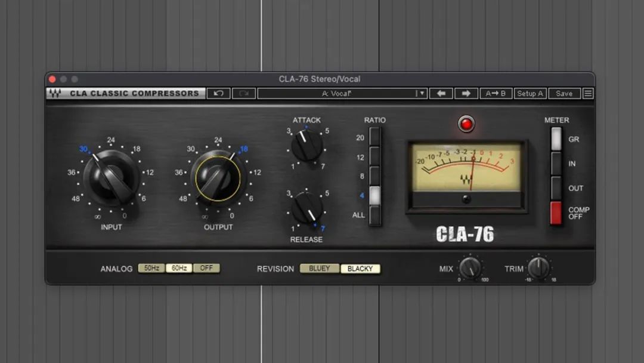Click the Waves logo icon
Viewport: 644px width, 363px height.
(x=55, y=93)
